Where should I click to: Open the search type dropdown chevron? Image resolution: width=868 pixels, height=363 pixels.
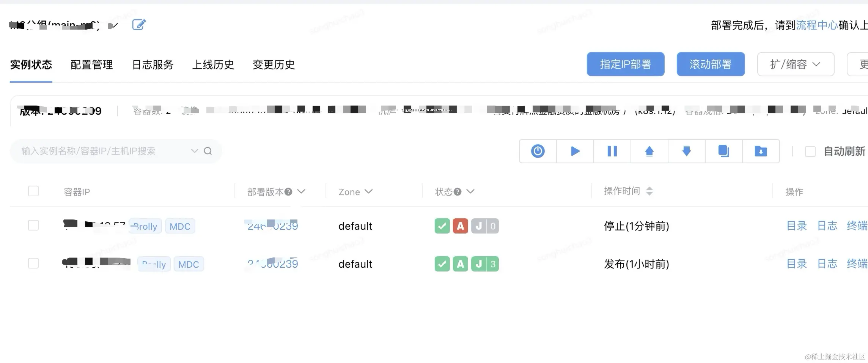[x=195, y=151]
